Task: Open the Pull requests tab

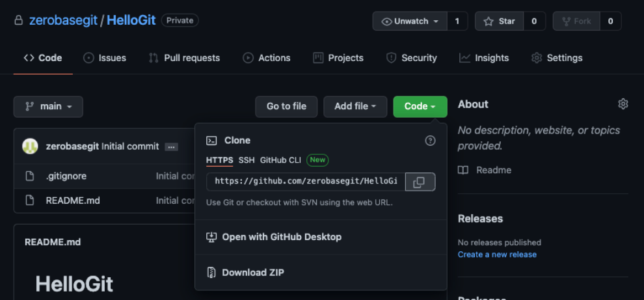Action: coord(184,58)
